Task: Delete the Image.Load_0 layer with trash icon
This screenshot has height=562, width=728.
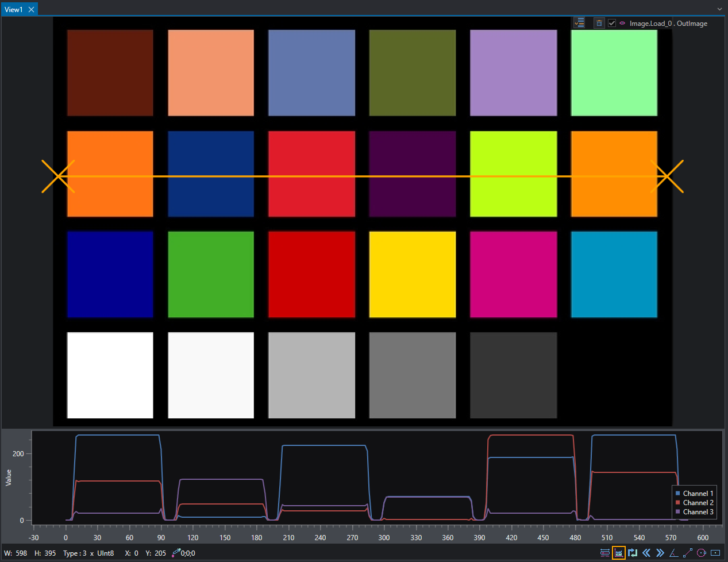Action: coord(599,23)
